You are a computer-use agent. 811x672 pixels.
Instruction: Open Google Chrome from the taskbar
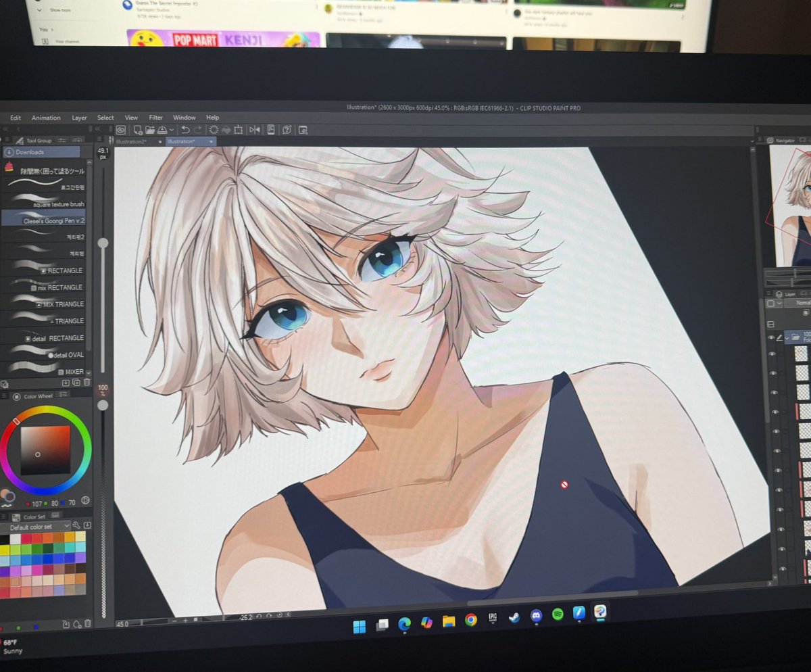click(471, 619)
